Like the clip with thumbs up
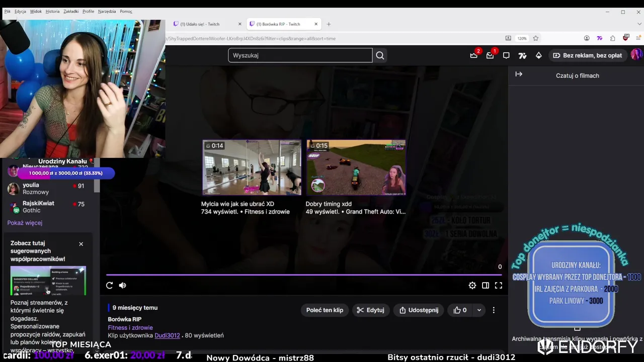This screenshot has height=362, width=644. point(460,310)
